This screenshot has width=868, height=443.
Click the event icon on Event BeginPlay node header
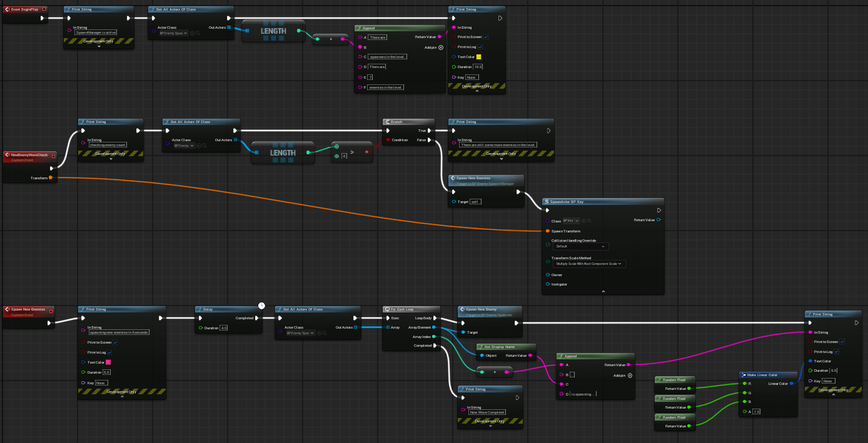[x=8, y=9]
